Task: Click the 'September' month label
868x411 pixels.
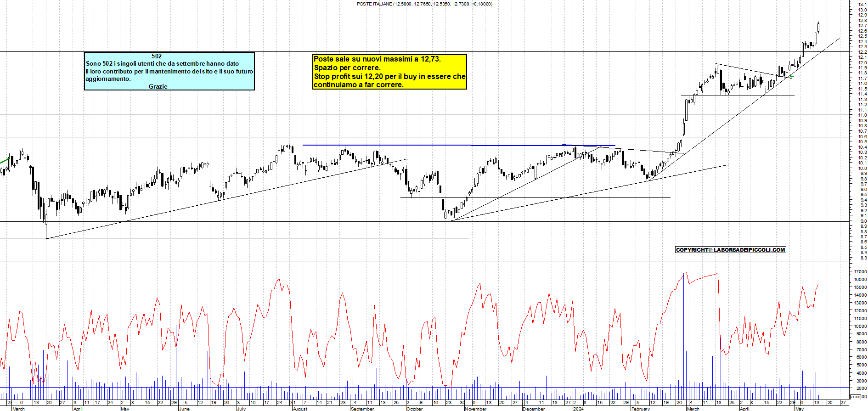Action: [362, 409]
